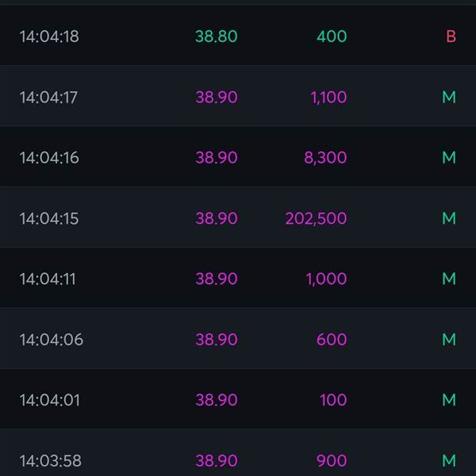This screenshot has width=476, height=476.
Task: Click the 202,500 volume value
Action: (x=316, y=218)
